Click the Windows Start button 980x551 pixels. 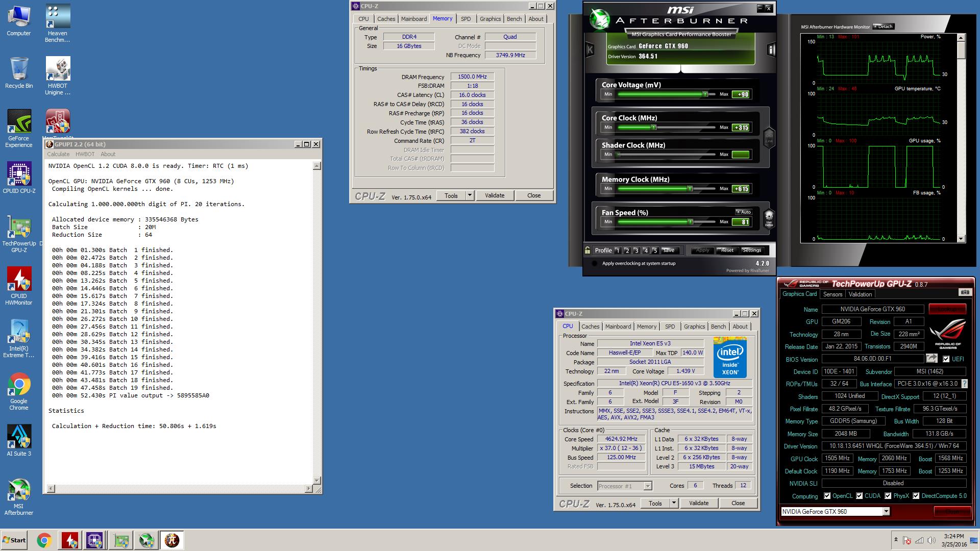click(x=14, y=540)
